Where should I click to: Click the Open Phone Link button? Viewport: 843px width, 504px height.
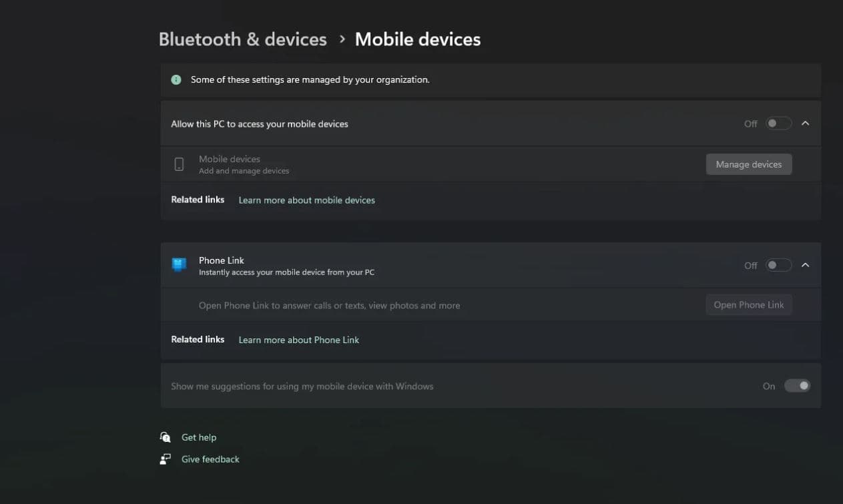749,305
